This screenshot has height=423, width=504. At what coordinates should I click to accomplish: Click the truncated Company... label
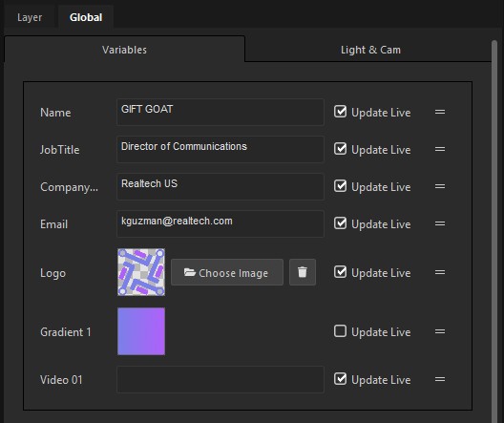click(69, 187)
